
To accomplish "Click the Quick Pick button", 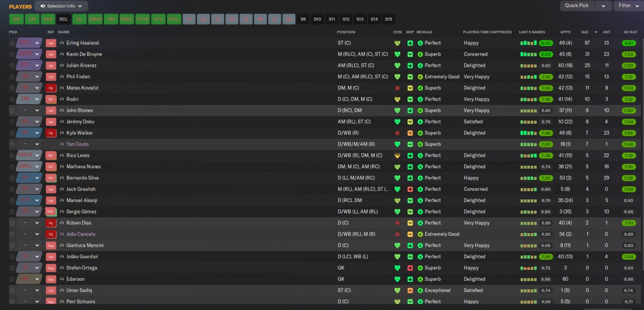I will pyautogui.click(x=577, y=6).
